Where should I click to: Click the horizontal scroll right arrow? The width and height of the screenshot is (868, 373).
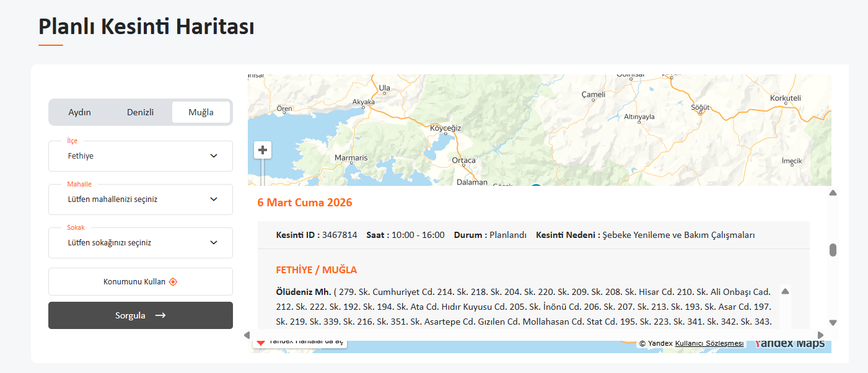pos(821,335)
